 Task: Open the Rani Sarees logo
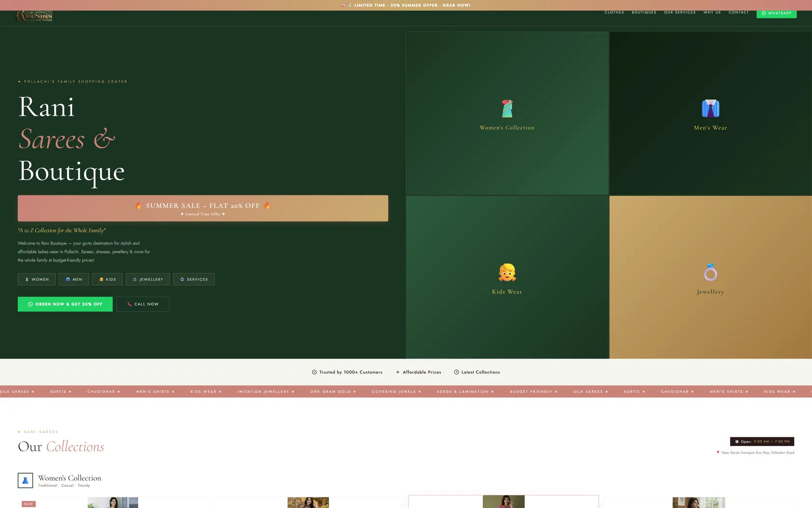click(x=34, y=16)
